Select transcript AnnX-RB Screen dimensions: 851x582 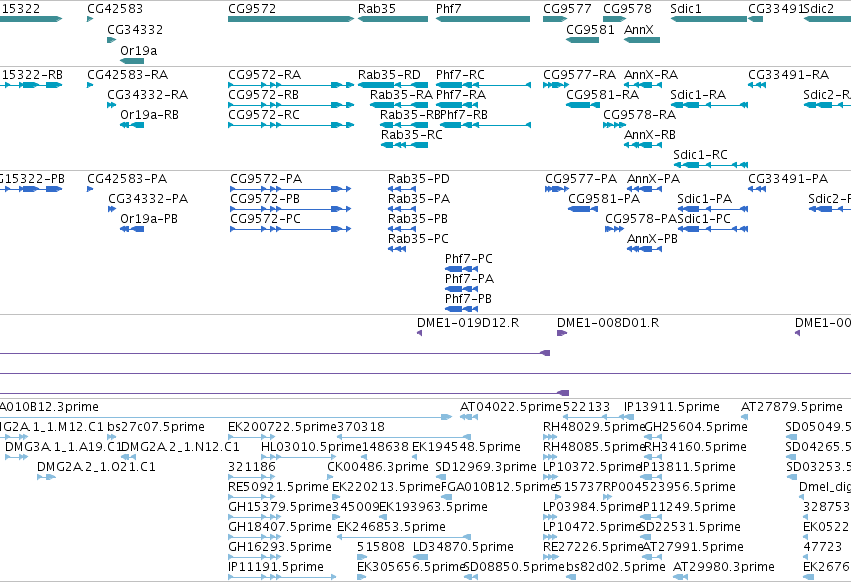tap(650, 135)
